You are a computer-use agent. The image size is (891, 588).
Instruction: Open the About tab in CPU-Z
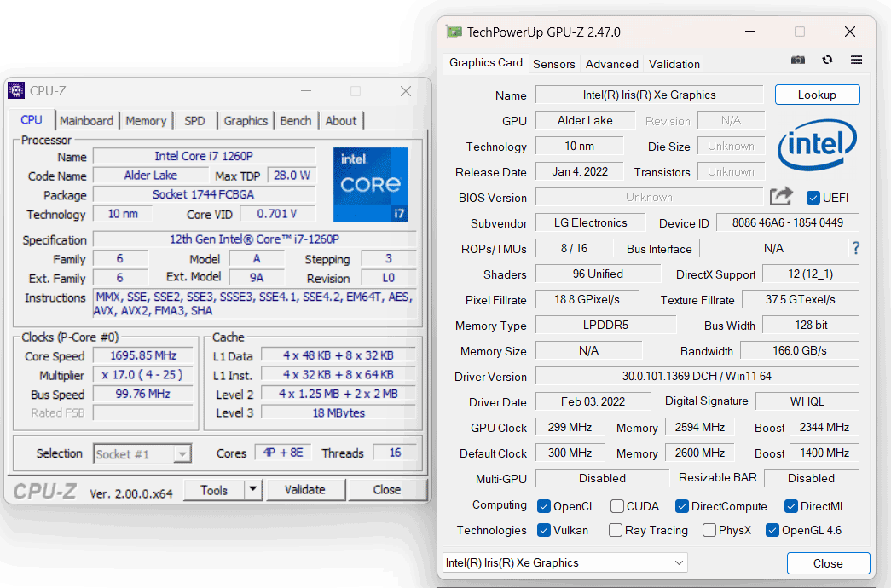(x=341, y=120)
